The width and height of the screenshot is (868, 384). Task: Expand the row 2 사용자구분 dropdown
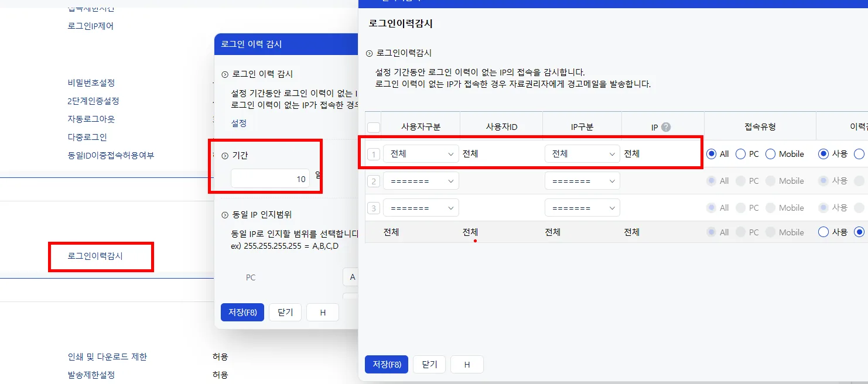point(421,181)
